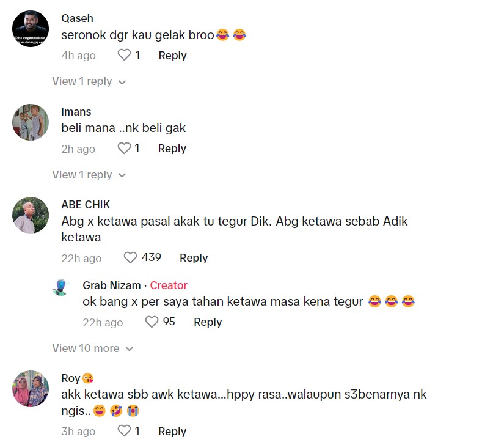Open Roy's profile avatar

[31, 388]
